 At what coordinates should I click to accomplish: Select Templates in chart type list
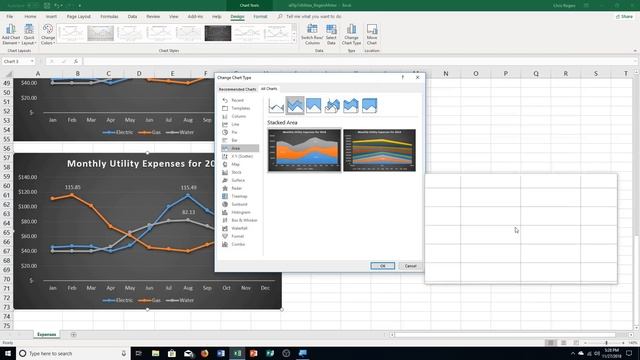[240, 108]
